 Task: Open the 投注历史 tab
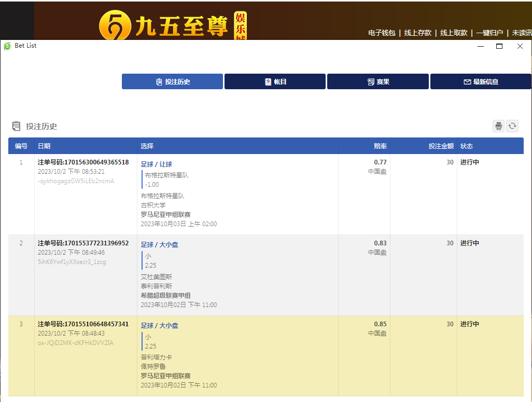[172, 81]
